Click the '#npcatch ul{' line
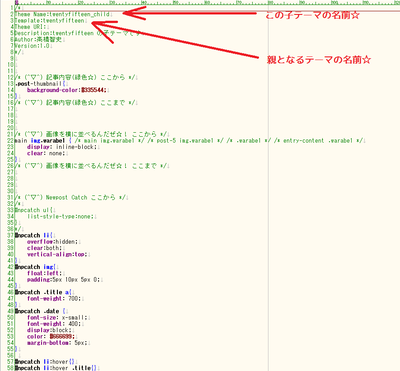The height and width of the screenshot is (371, 400). 34,210
